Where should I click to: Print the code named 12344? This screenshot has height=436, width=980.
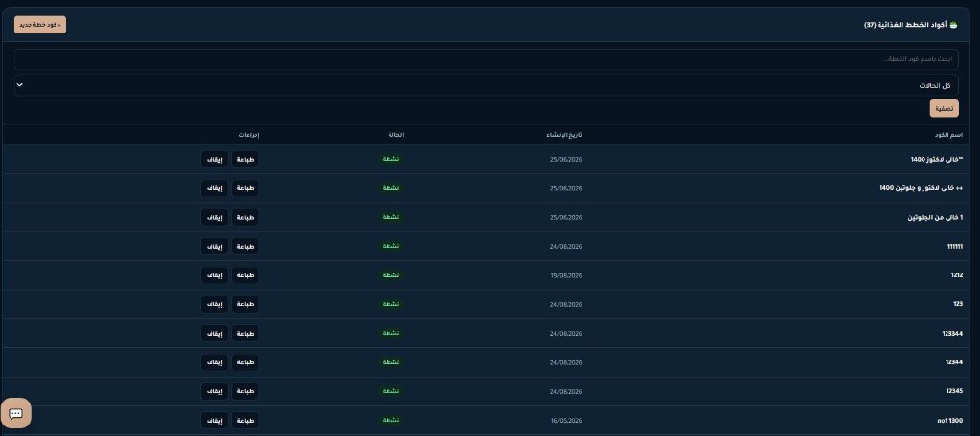[245, 362]
